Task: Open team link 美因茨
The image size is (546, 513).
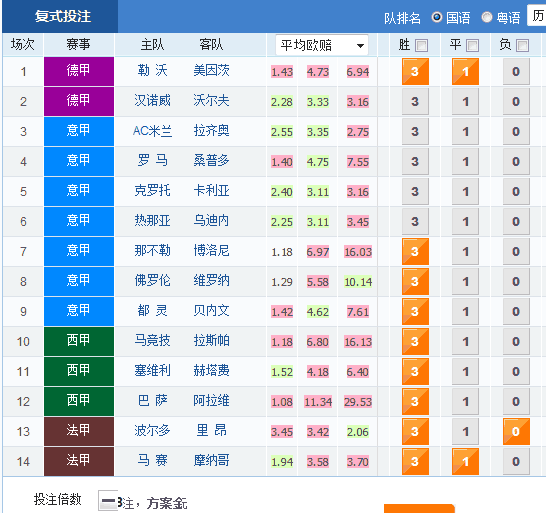Action: pyautogui.click(x=211, y=71)
